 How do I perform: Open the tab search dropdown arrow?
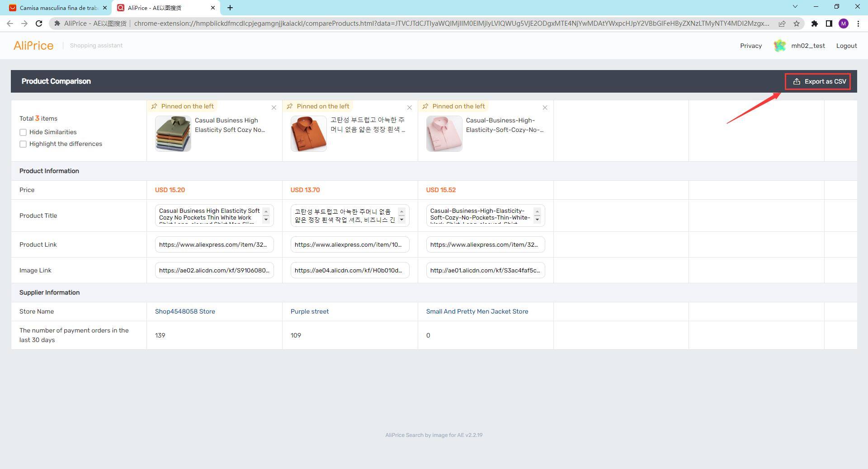(x=795, y=6)
